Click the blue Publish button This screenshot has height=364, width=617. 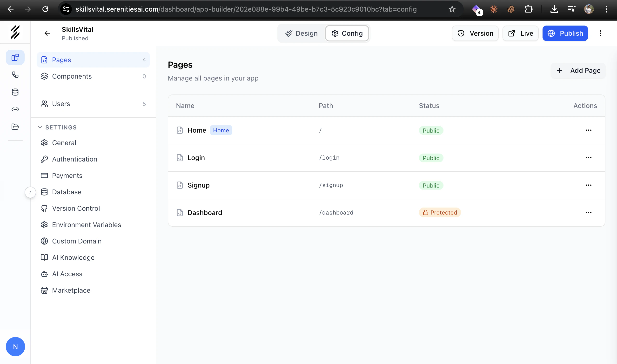tap(565, 33)
